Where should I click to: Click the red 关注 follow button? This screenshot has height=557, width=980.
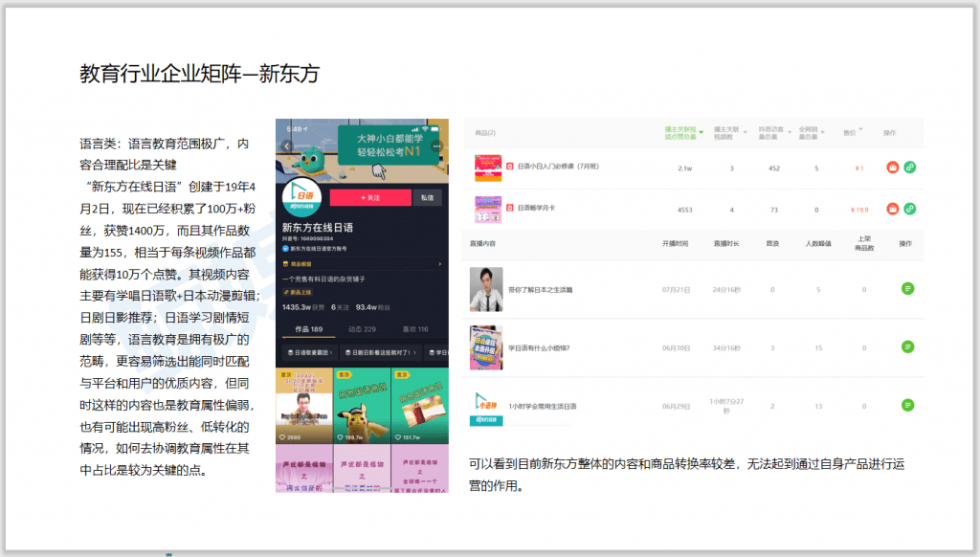coord(370,197)
